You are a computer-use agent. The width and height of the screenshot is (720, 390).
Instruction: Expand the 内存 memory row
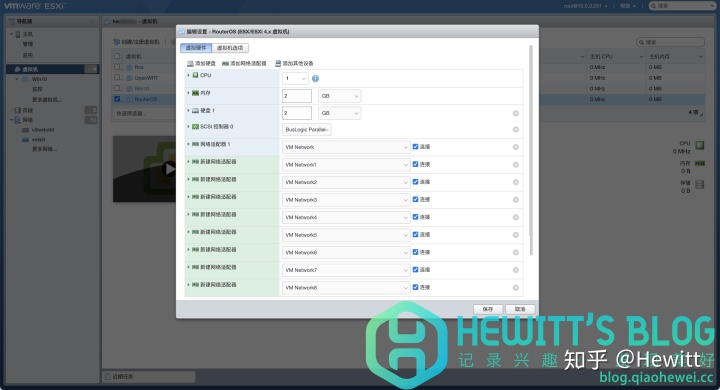[188, 93]
